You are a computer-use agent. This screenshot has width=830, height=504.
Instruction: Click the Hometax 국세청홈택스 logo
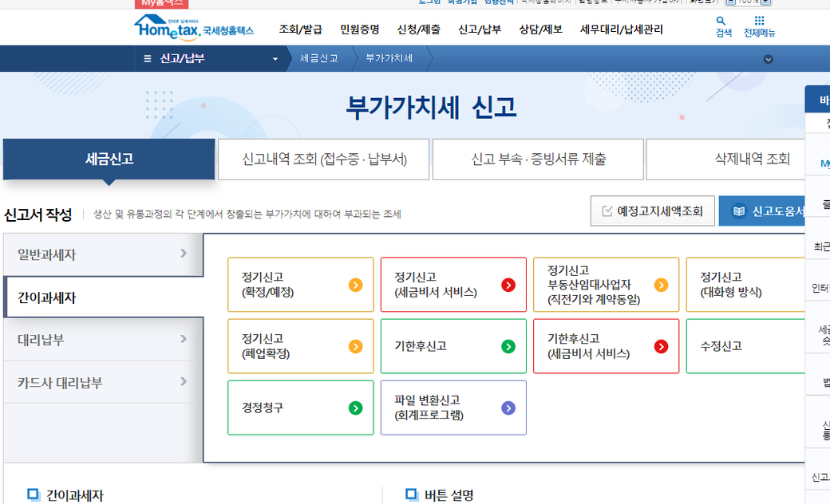pyautogui.click(x=194, y=29)
